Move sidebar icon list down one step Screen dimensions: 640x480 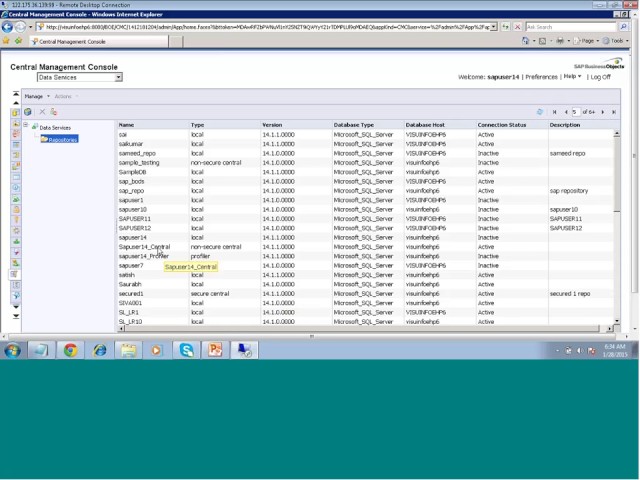click(x=16, y=307)
